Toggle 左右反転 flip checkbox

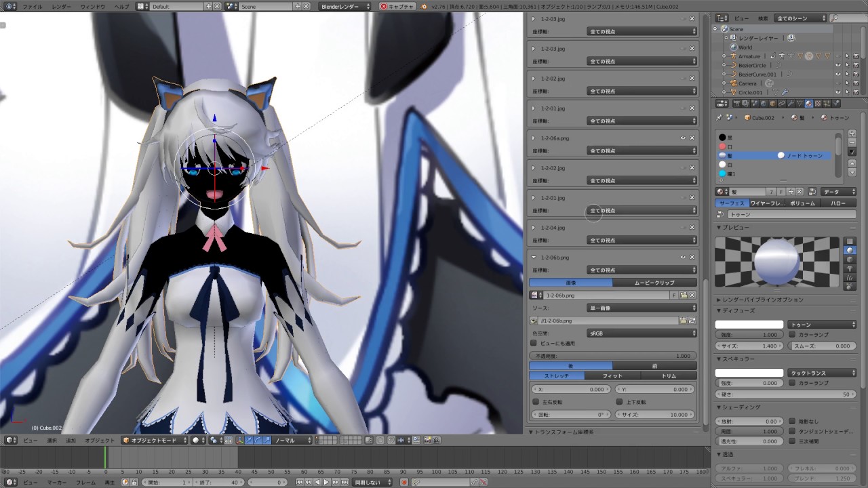pos(534,402)
